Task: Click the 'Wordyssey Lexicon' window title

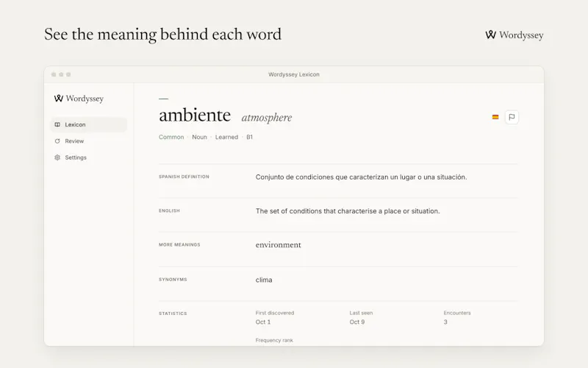Action: (x=294, y=74)
